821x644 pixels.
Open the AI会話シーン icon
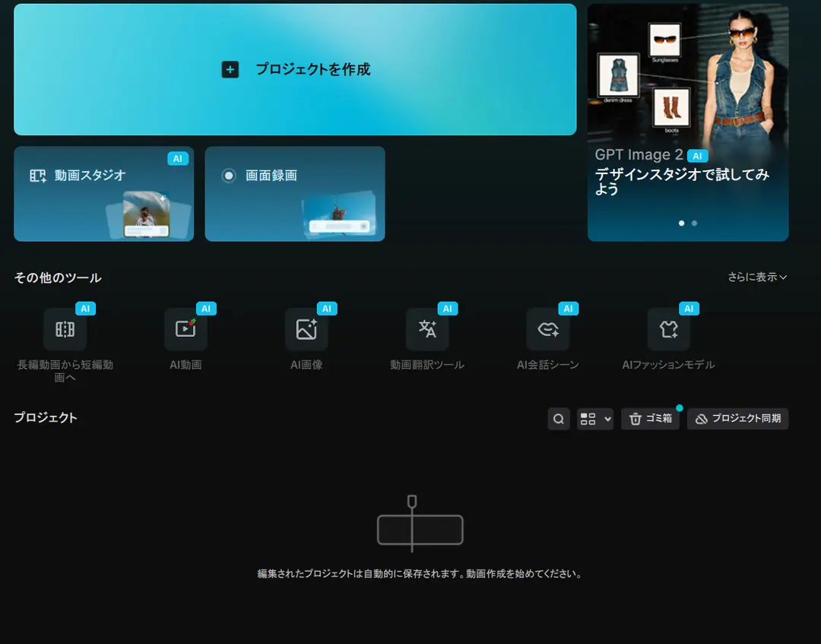pos(547,328)
